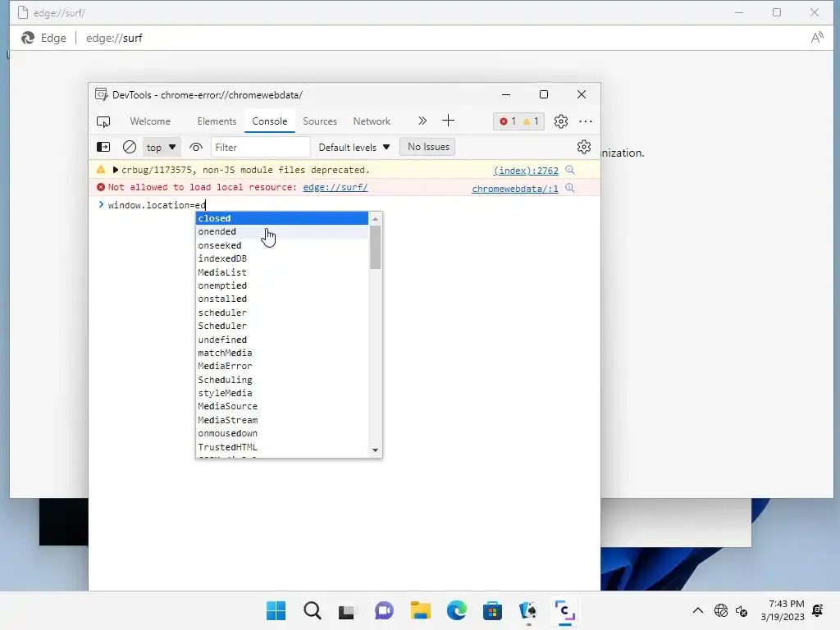Focus the Filter input field
Screen dimensions: 840x630
pyautogui.click(x=260, y=148)
